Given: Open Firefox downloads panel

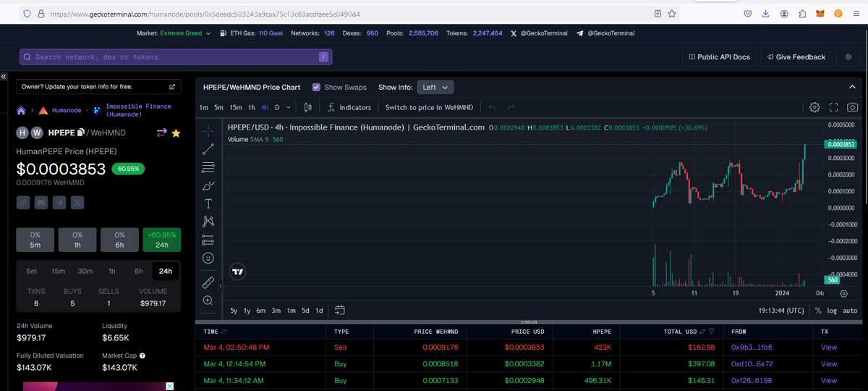Looking at the screenshot, I should tap(766, 14).
